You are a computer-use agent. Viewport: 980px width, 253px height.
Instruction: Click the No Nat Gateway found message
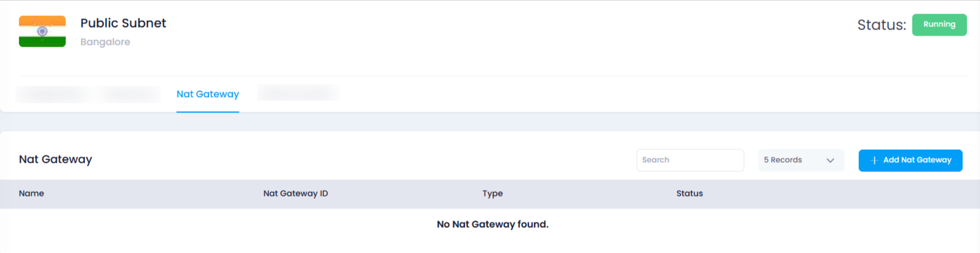(493, 224)
